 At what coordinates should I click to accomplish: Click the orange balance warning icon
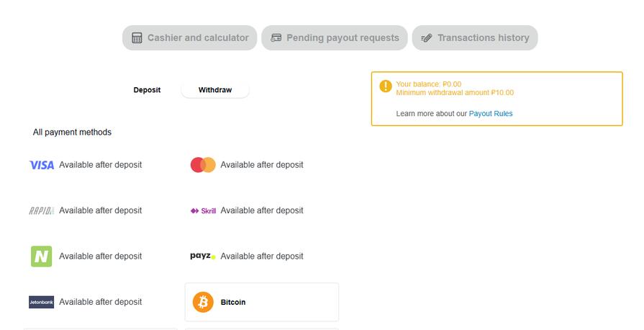tap(386, 86)
